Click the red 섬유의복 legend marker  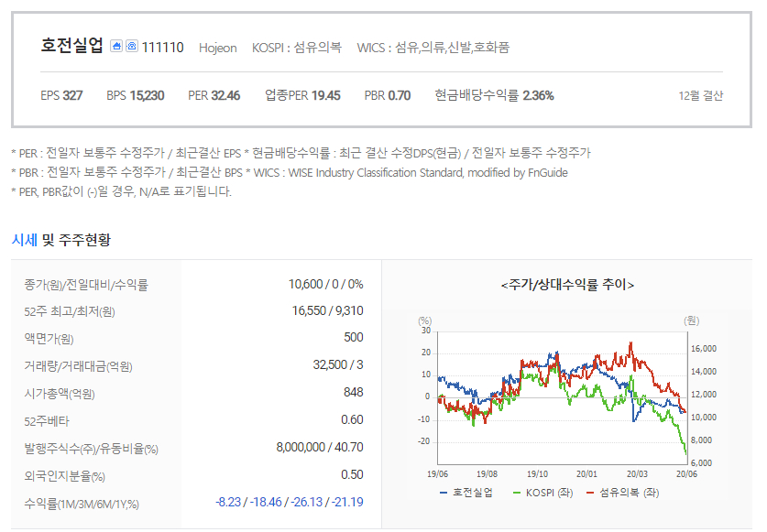[590, 493]
